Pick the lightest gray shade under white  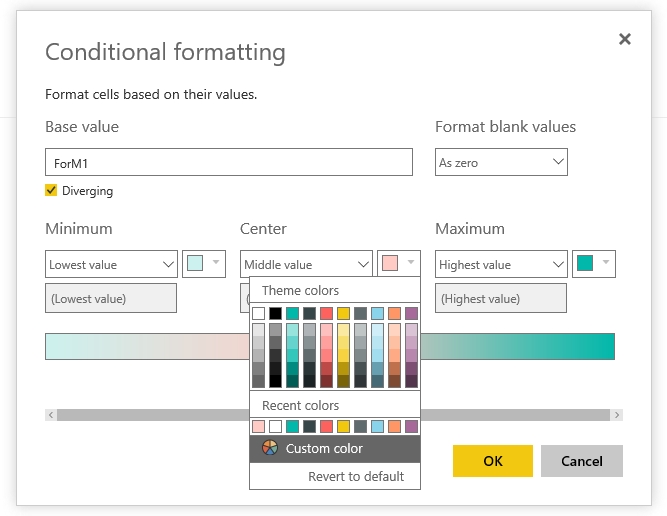[x=258, y=330]
